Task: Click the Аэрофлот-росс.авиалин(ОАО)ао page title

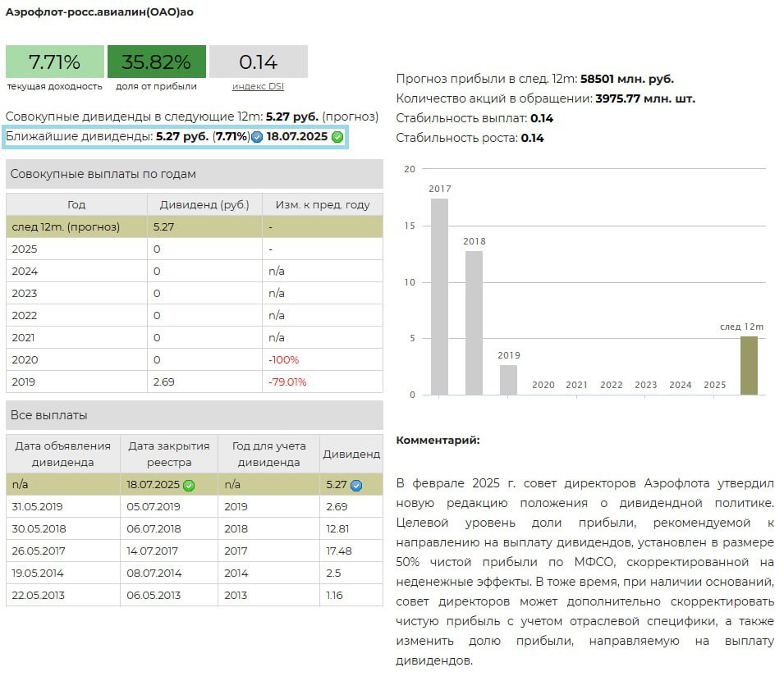Action: [99, 12]
